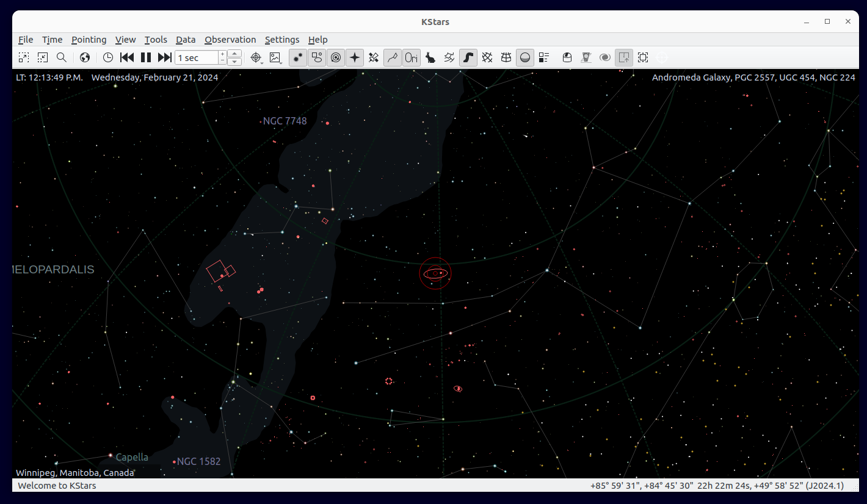
Task: Step the simulation clock backward
Action: coord(127,57)
